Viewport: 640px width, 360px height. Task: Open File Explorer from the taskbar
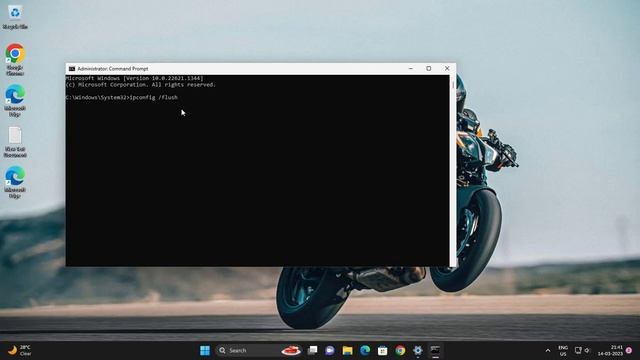(347, 350)
